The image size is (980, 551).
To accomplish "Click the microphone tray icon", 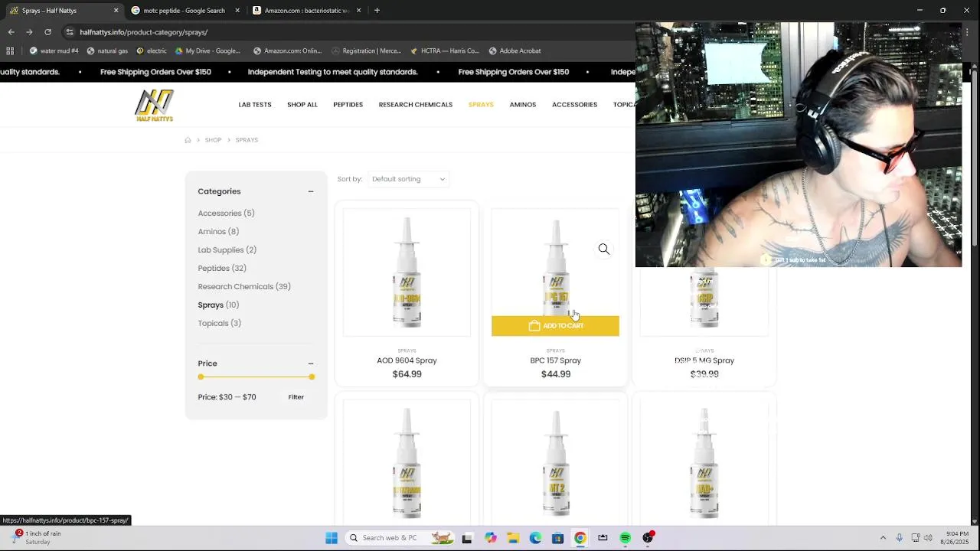I will (x=900, y=538).
